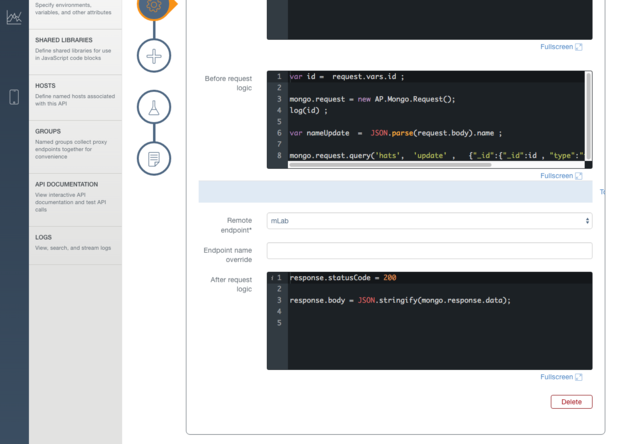Open the mobile device icon in sidebar
The height and width of the screenshot is (444, 620).
pos(14,97)
